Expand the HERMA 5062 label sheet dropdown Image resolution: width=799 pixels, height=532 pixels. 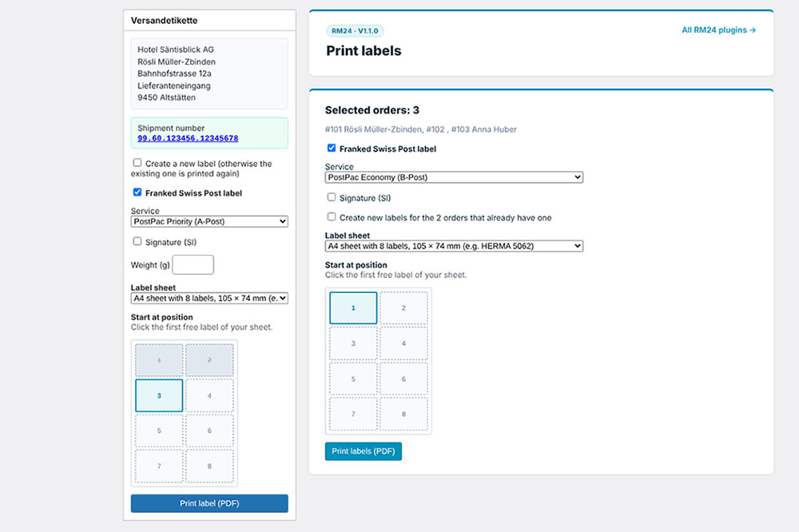point(454,246)
